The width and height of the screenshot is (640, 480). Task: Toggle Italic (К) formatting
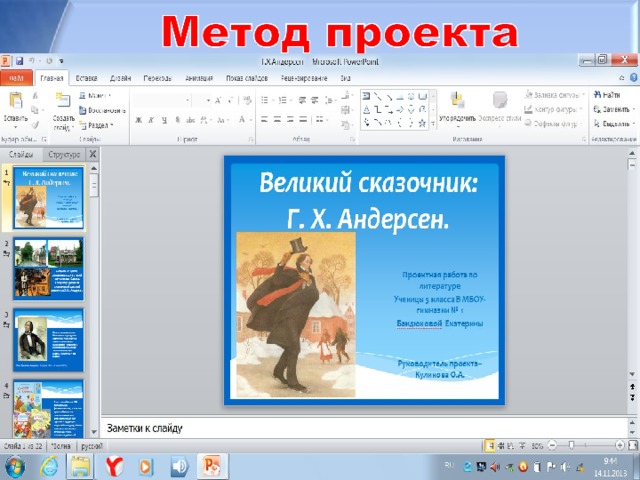click(x=151, y=120)
